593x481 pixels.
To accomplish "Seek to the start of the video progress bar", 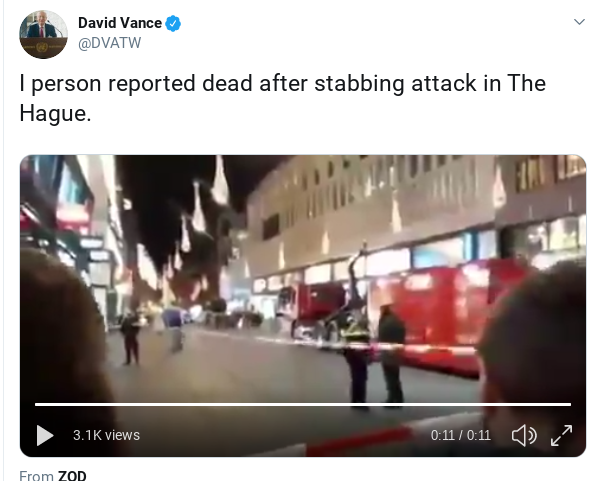I will pyautogui.click(x=36, y=405).
